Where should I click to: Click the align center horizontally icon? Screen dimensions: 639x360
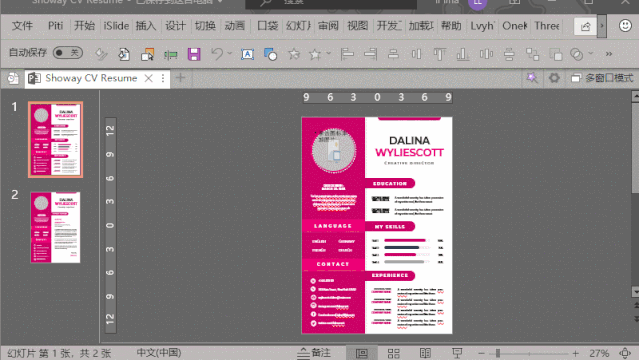393,54
